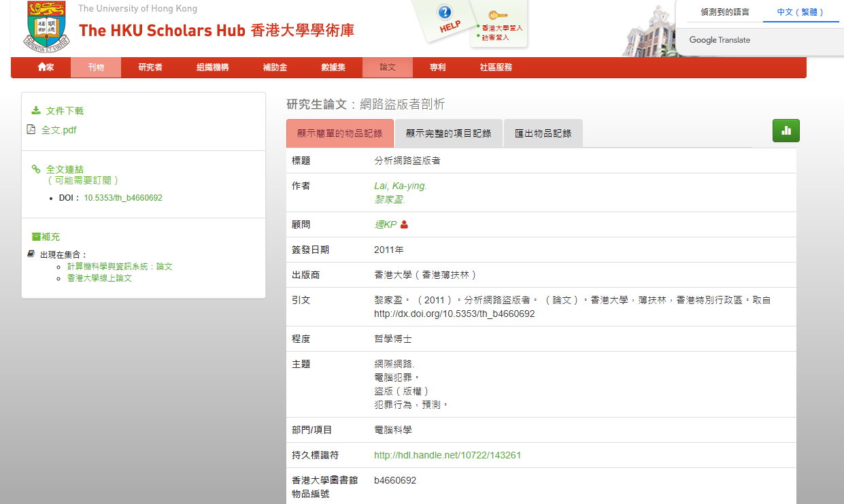Click author link Lai, Ka-ying

click(x=400, y=186)
